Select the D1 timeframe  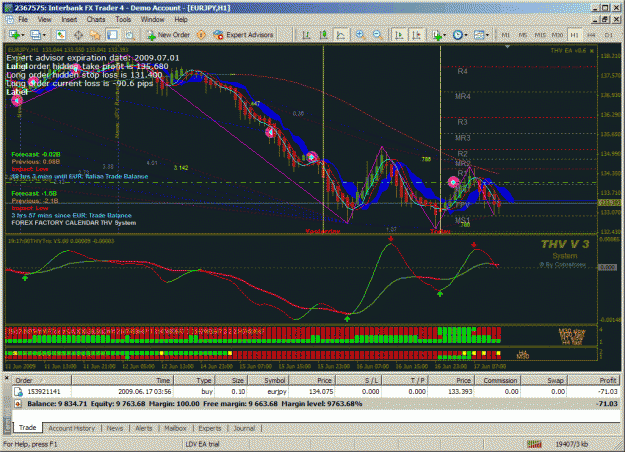[609, 35]
